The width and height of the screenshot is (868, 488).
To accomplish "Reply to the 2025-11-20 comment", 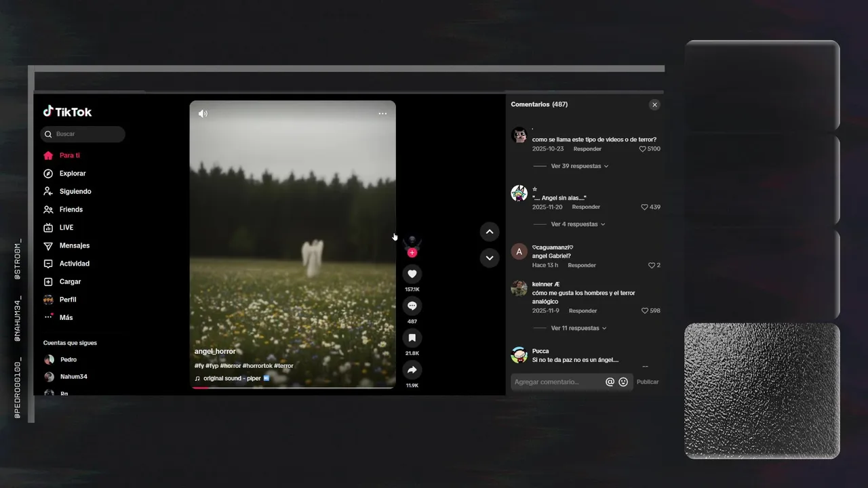I will pyautogui.click(x=586, y=207).
